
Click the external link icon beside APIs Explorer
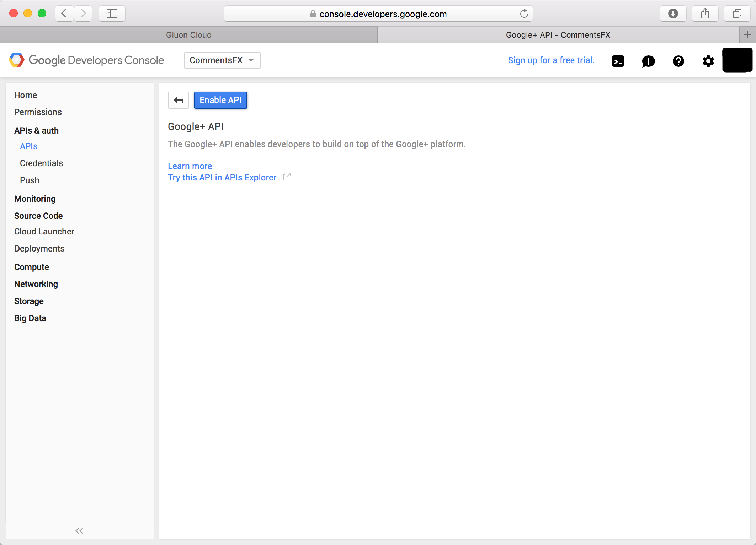click(x=287, y=177)
